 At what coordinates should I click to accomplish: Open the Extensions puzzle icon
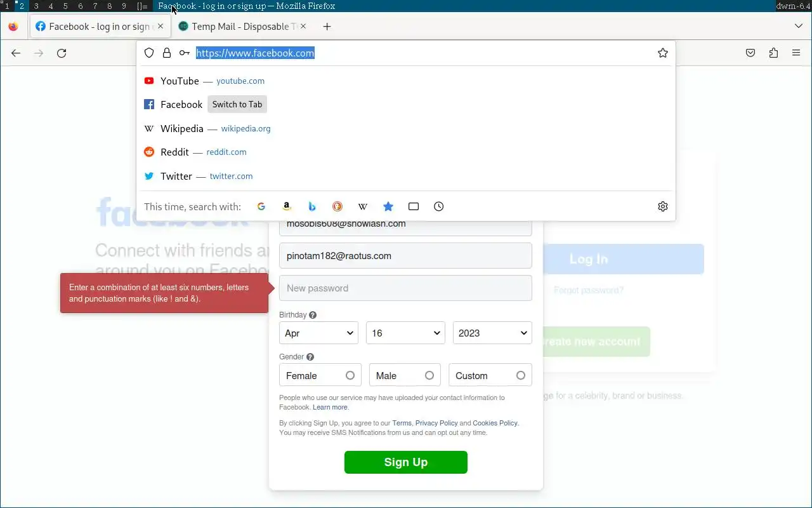pyautogui.click(x=773, y=53)
